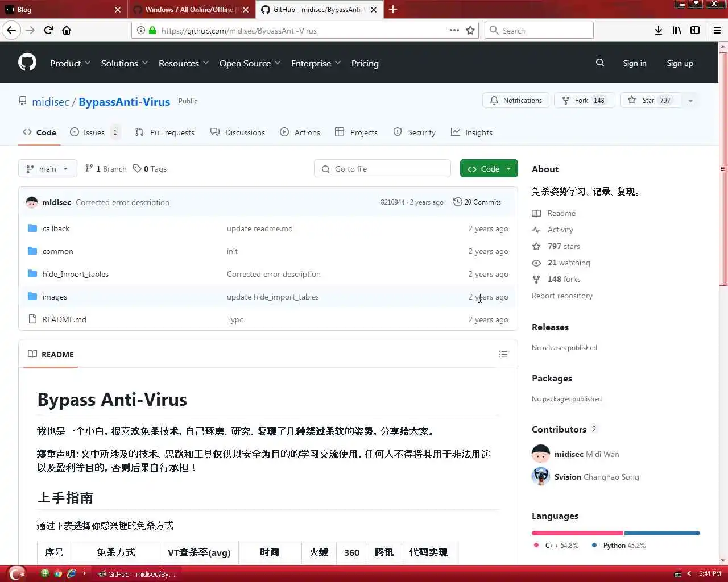Click Sign in link
This screenshot has width=728, height=582.
[x=635, y=63]
